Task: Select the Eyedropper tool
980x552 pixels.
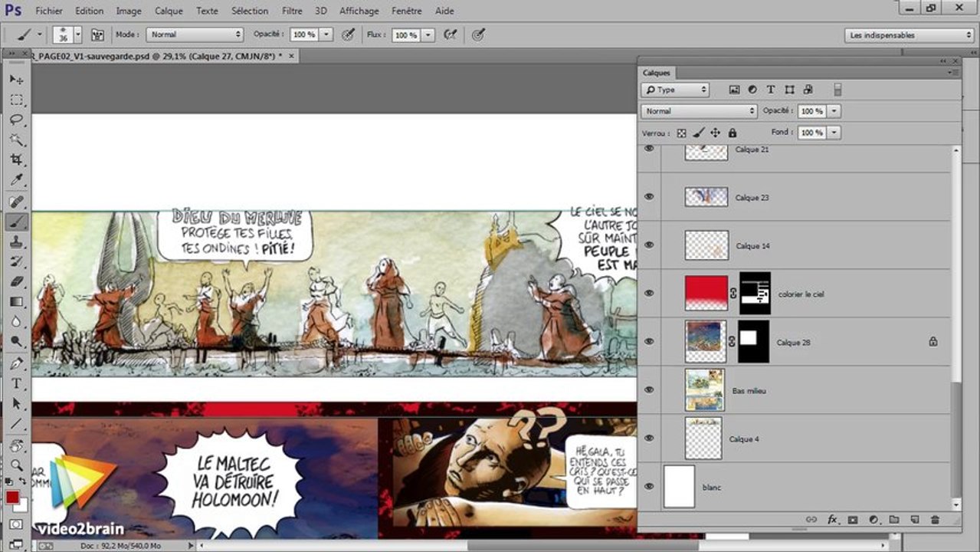Action: pyautogui.click(x=17, y=180)
